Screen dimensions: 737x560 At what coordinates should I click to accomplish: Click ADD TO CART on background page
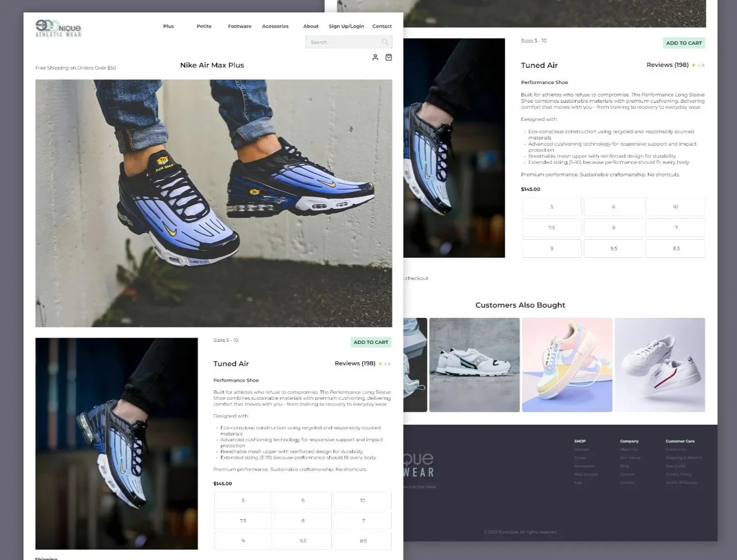[684, 43]
